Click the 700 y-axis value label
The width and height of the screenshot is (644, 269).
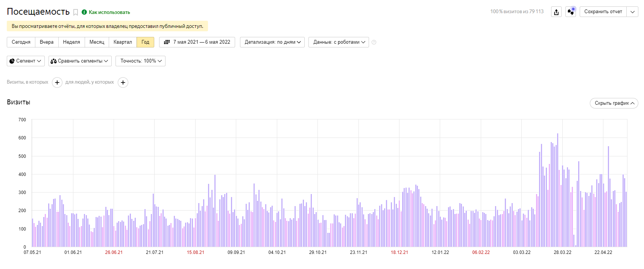coord(22,120)
